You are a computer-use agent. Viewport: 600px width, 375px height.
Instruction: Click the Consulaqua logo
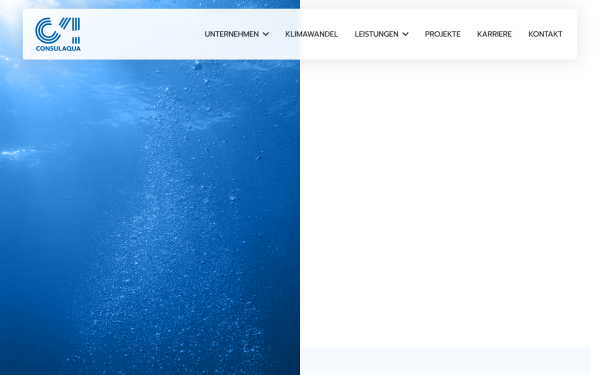click(58, 34)
